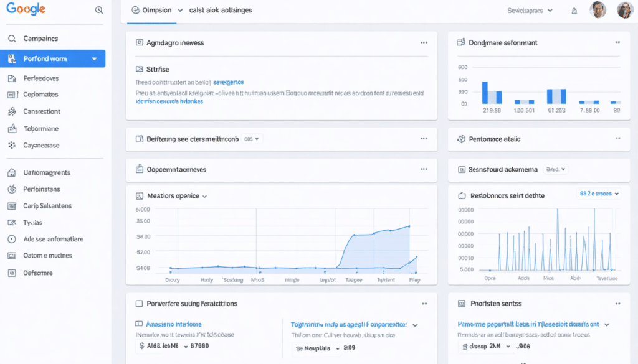This screenshot has height=364, width=638.
Task: Click the notification bell icon
Action: [574, 11]
